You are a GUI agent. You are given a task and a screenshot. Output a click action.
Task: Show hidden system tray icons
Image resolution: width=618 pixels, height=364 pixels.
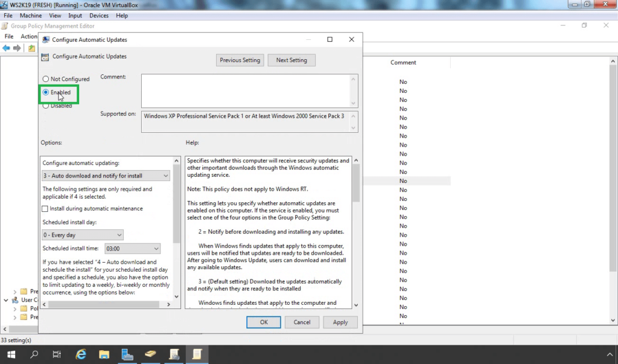click(x=610, y=354)
